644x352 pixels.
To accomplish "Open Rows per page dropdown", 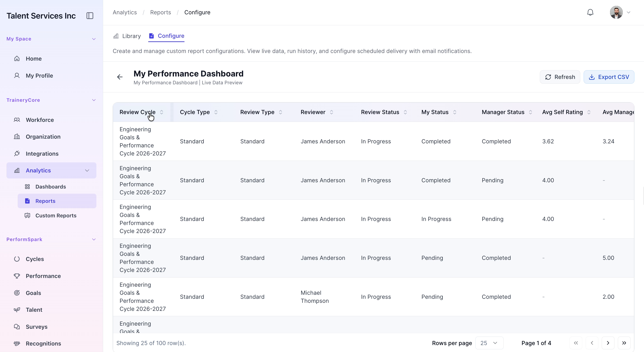I will (x=489, y=343).
